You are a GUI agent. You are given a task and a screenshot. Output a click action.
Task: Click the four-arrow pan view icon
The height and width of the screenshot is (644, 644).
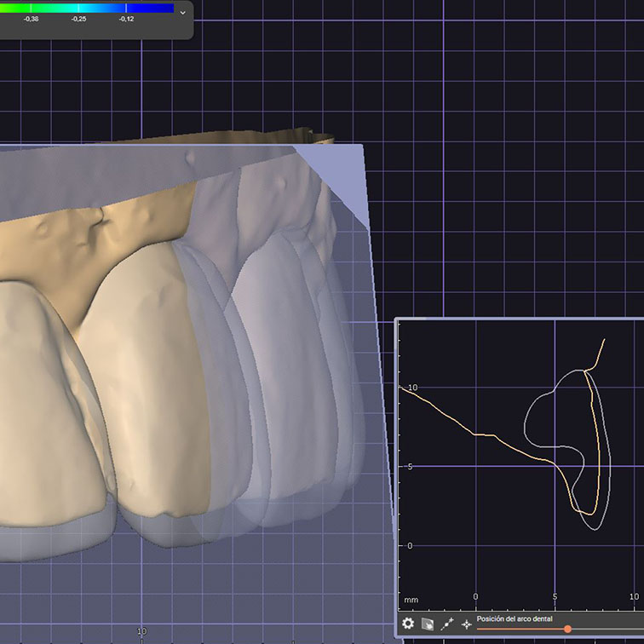click(466, 624)
